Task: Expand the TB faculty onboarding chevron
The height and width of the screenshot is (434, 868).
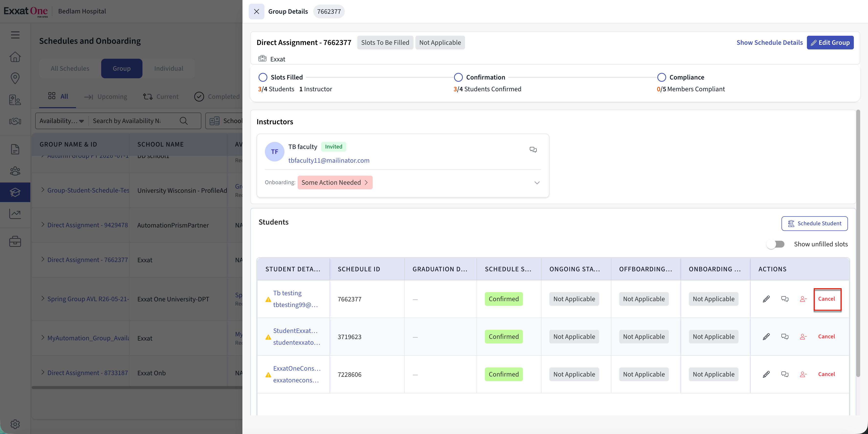Action: [x=537, y=183]
